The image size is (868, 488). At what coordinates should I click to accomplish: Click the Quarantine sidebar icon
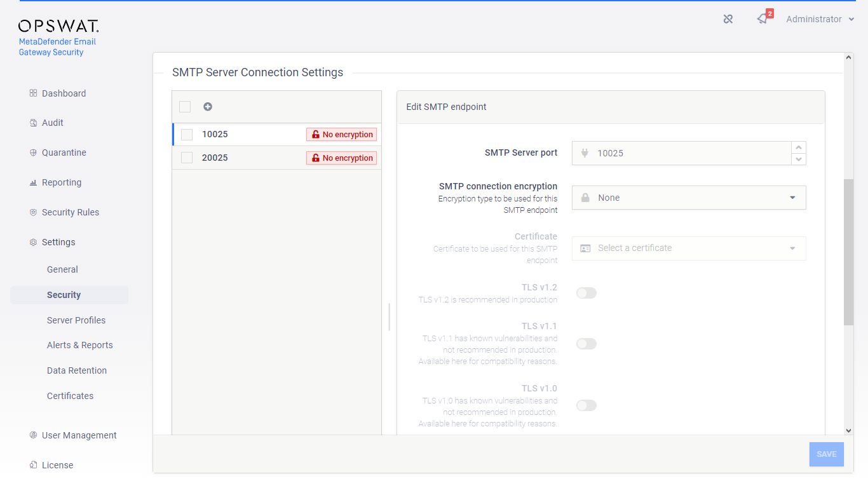[33, 152]
